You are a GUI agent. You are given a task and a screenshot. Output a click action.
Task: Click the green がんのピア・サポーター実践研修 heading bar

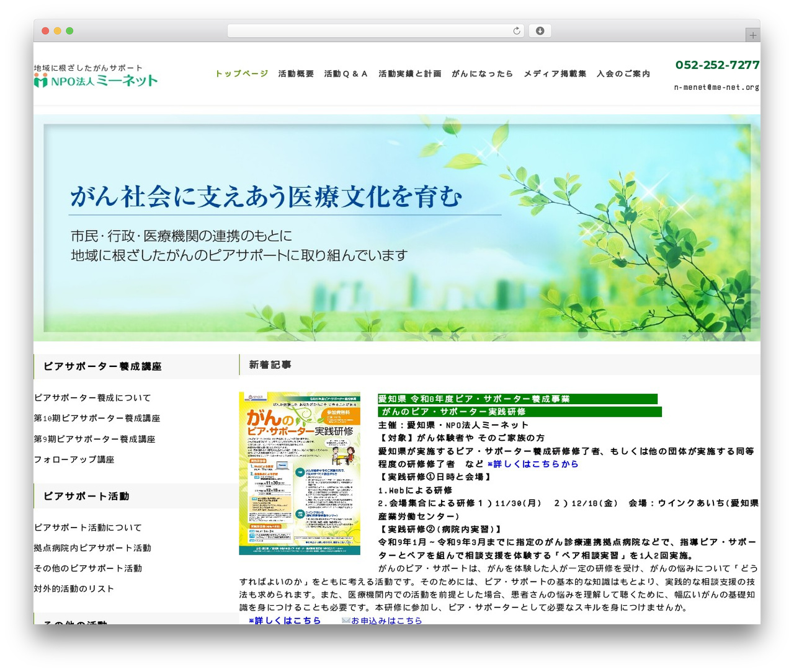point(520,412)
